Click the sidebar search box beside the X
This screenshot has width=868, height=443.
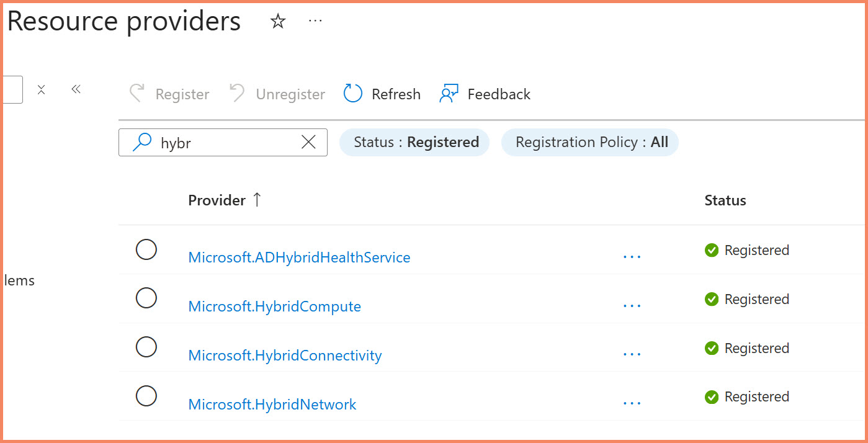[x=12, y=89]
